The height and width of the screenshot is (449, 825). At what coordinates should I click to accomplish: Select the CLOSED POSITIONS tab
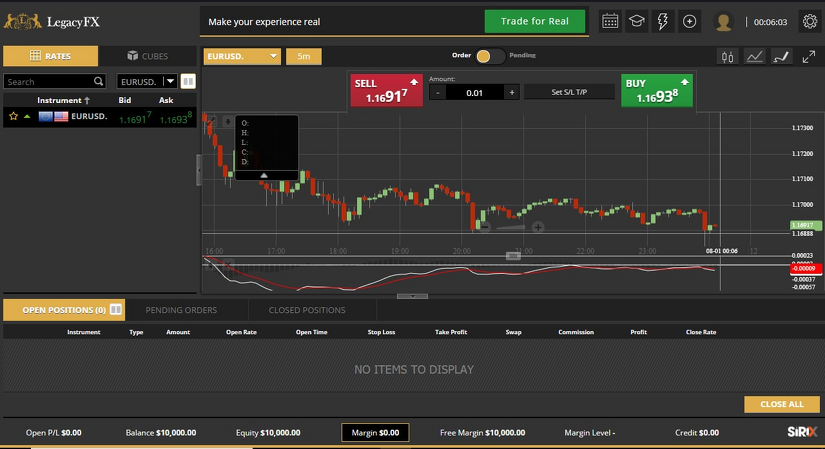point(307,310)
